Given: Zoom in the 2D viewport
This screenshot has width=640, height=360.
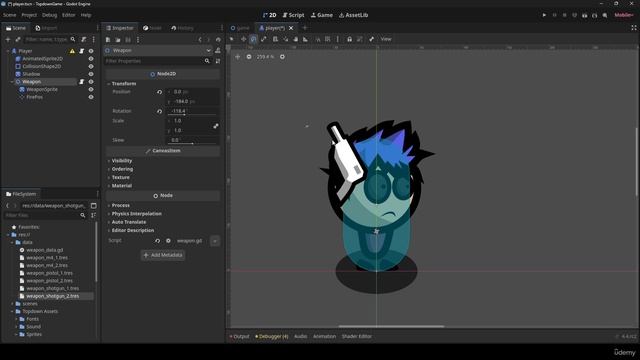Looking at the screenshot, I should pyautogui.click(x=282, y=57).
